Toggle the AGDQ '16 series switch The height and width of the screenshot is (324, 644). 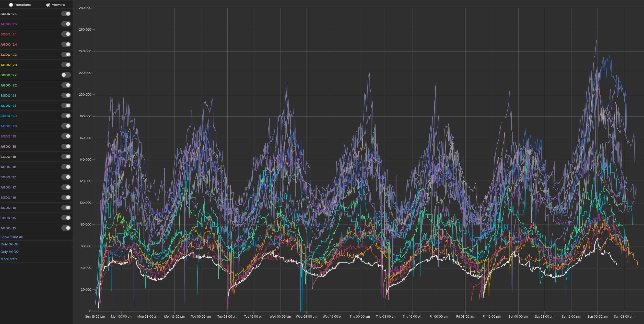pos(66,208)
